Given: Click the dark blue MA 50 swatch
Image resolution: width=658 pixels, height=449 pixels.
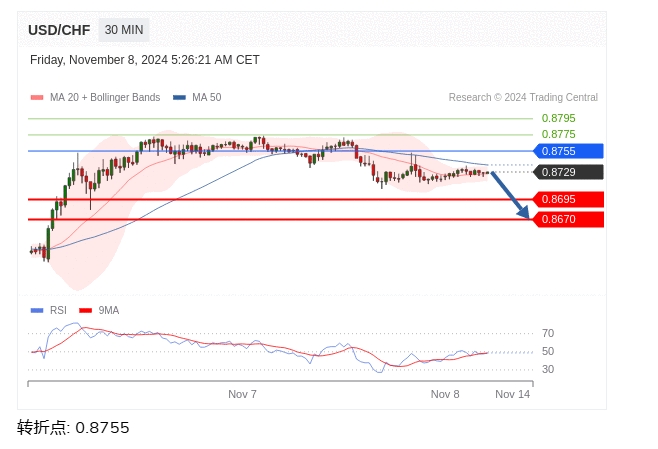Looking at the screenshot, I should click(x=180, y=97).
